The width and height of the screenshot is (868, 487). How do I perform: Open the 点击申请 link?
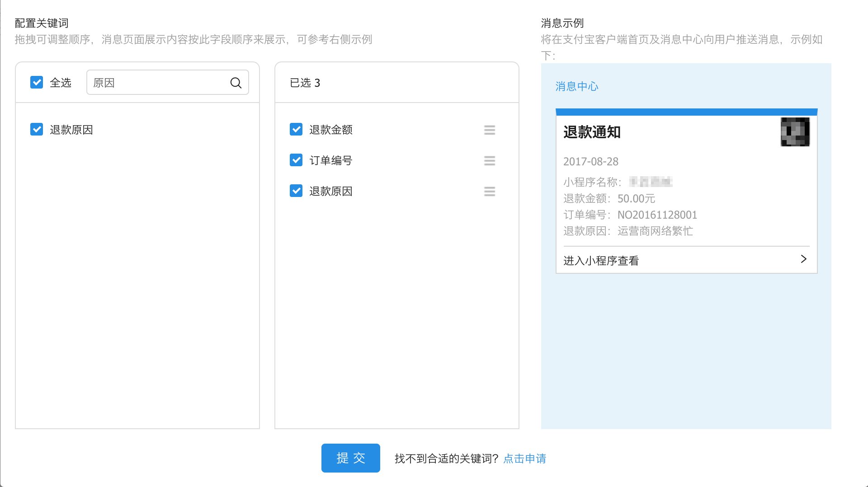(x=524, y=459)
